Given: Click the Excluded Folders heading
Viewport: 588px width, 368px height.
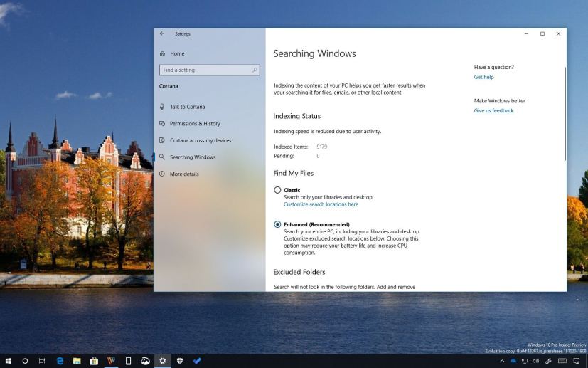Looking at the screenshot, I should (x=299, y=272).
